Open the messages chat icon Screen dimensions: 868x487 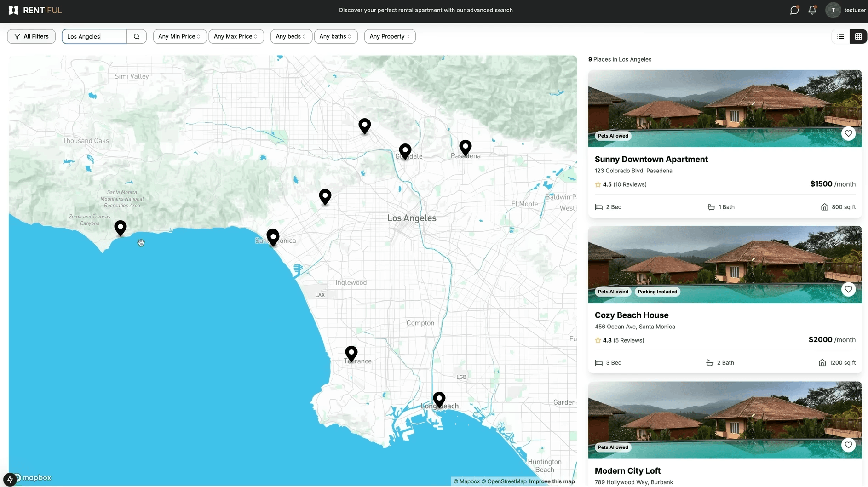pyautogui.click(x=794, y=10)
